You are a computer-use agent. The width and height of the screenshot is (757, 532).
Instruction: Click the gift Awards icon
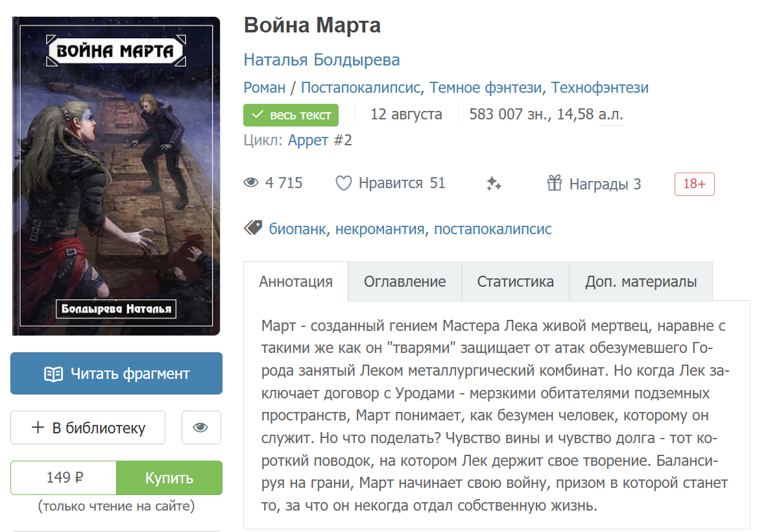pos(554,184)
